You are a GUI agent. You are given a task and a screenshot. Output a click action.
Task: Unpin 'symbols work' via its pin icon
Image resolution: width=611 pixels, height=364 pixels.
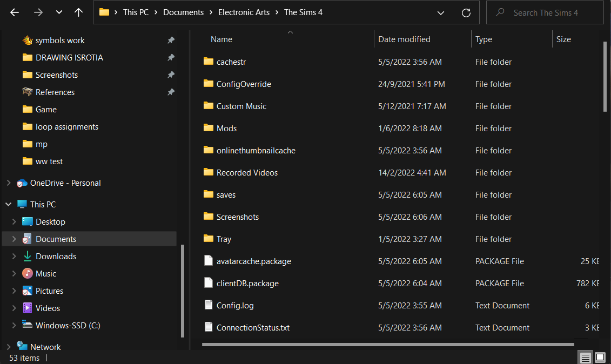171,40
